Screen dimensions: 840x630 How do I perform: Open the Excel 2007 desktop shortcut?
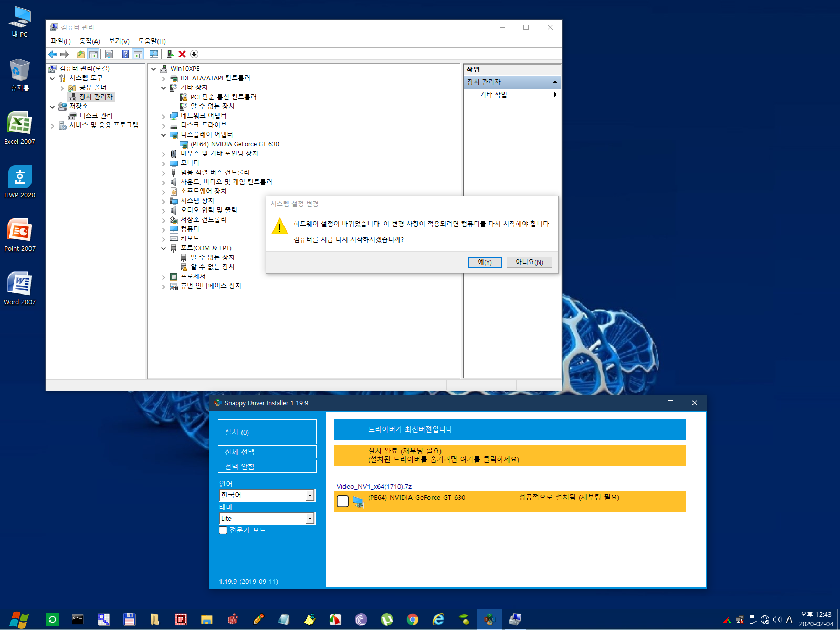coord(19,128)
